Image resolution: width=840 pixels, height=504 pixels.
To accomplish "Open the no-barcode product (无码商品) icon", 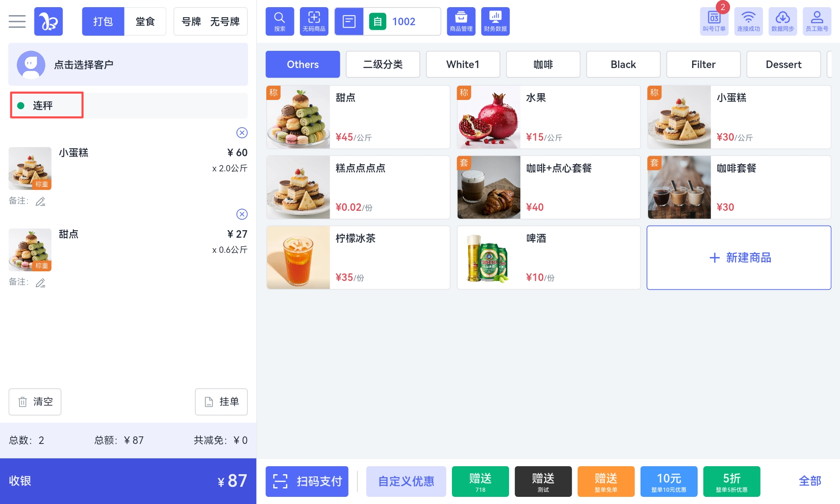I will [x=314, y=21].
